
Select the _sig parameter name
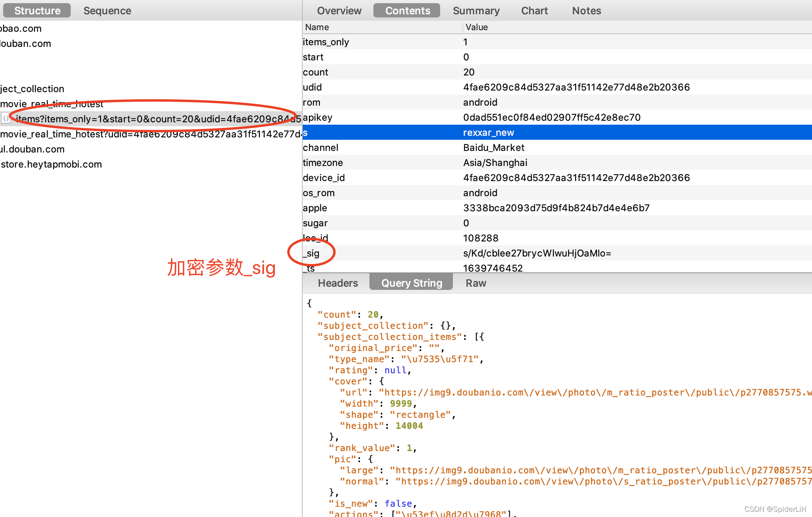[311, 253]
